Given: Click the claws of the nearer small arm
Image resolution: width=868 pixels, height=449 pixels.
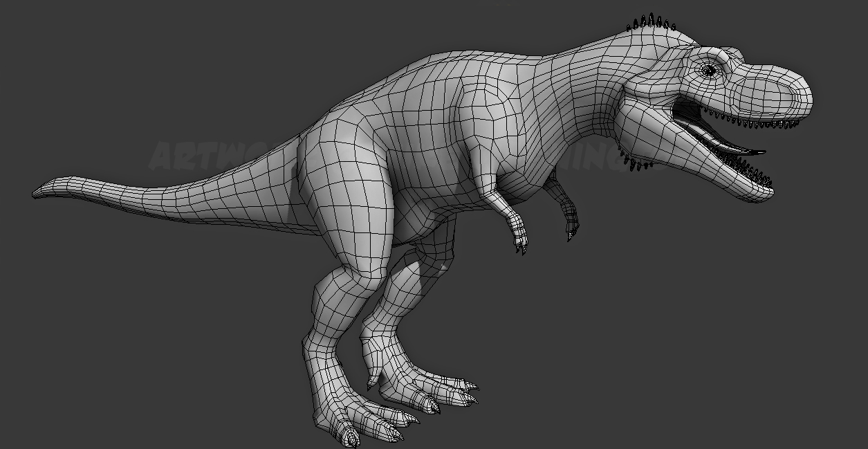Looking at the screenshot, I should click(x=520, y=245).
